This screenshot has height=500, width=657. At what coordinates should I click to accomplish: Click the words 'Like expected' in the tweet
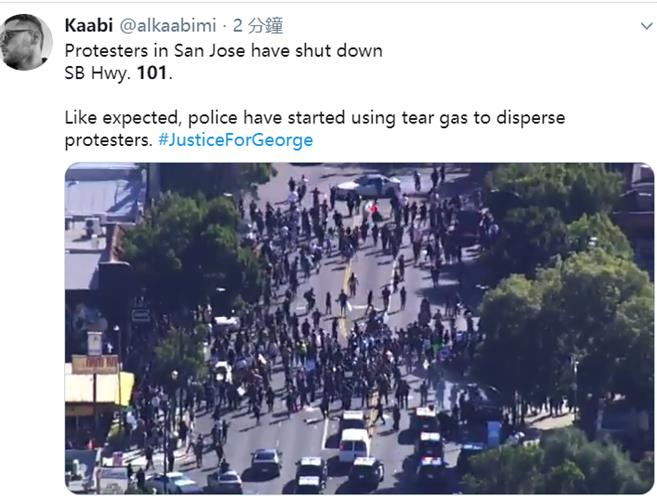121,118
